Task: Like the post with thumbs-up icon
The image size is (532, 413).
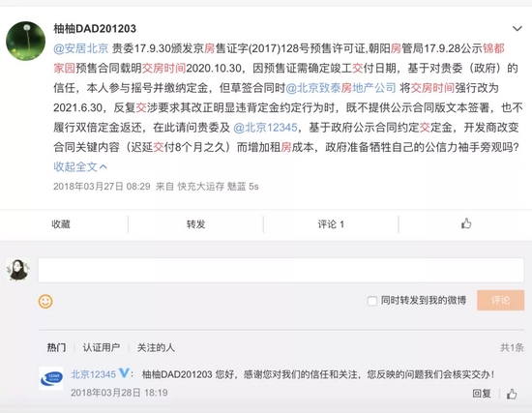Action: [x=466, y=223]
